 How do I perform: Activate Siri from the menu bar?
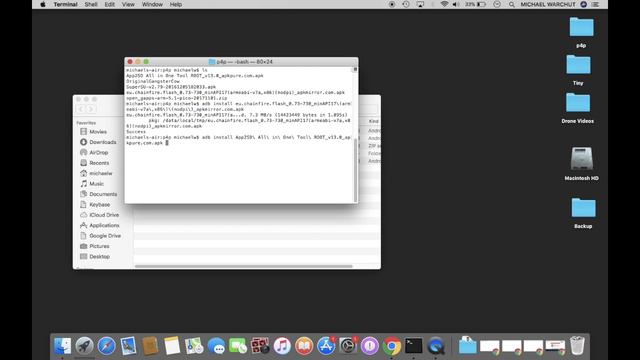584,4
